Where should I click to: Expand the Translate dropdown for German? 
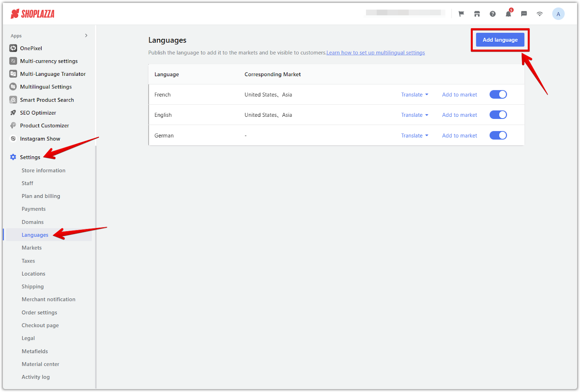tap(414, 136)
